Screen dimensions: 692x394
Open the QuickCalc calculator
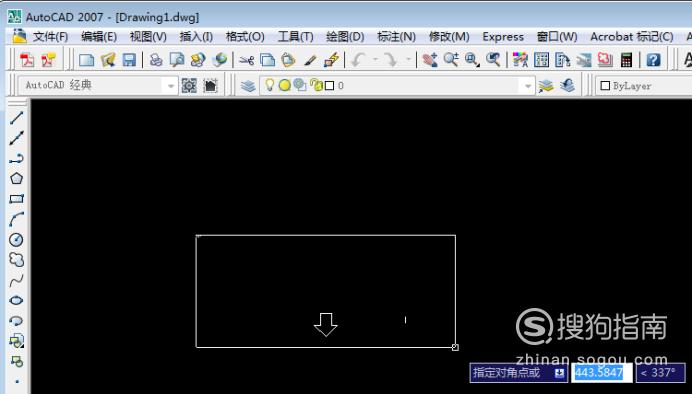[626, 60]
